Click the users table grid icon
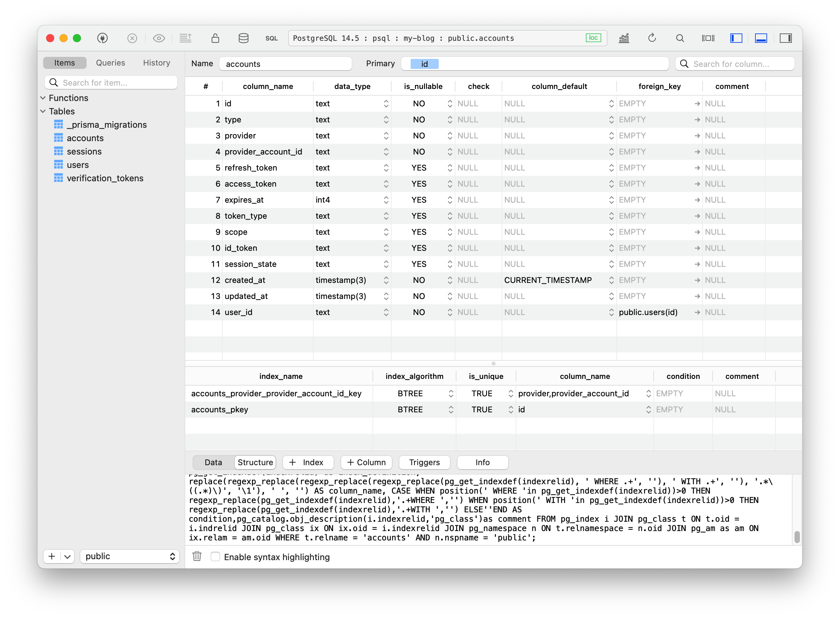 [x=58, y=165]
